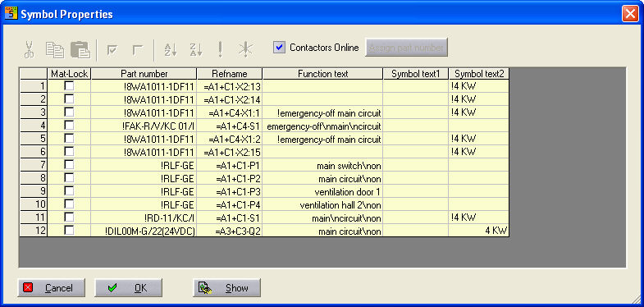The width and height of the screenshot is (644, 307).
Task: Select function text ventilation hall 2\non cell
Action: pyautogui.click(x=323, y=204)
